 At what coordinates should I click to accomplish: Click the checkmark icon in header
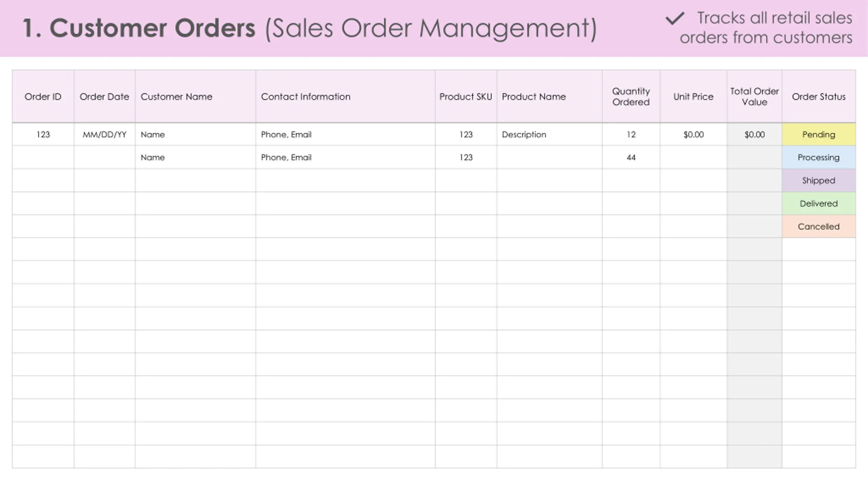675,18
